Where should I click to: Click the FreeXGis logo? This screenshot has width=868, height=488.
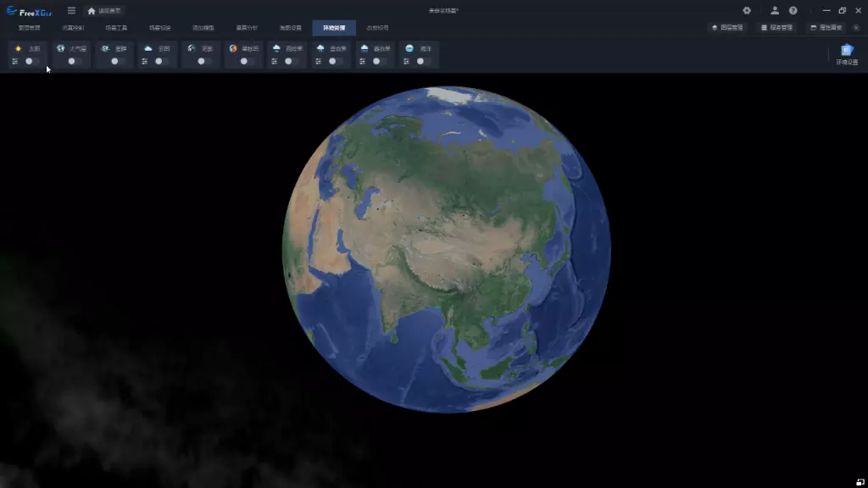pyautogui.click(x=30, y=11)
